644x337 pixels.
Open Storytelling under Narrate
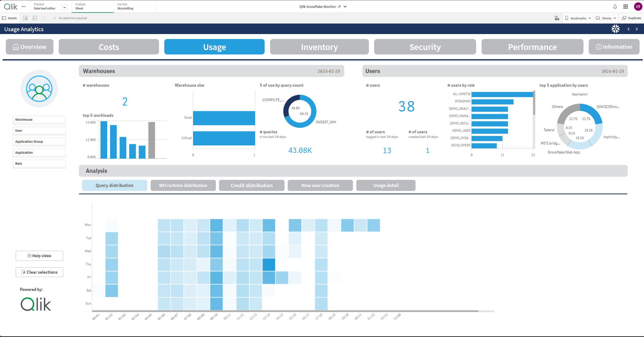125,6
